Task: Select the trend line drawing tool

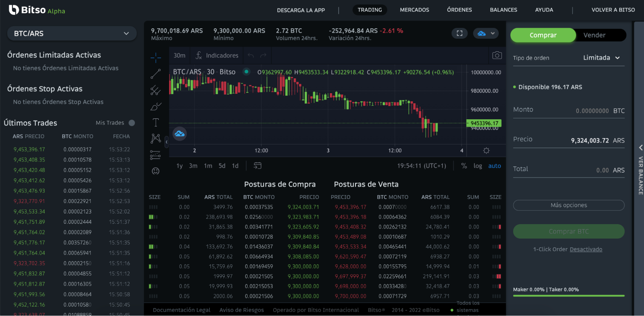Action: 156,74
